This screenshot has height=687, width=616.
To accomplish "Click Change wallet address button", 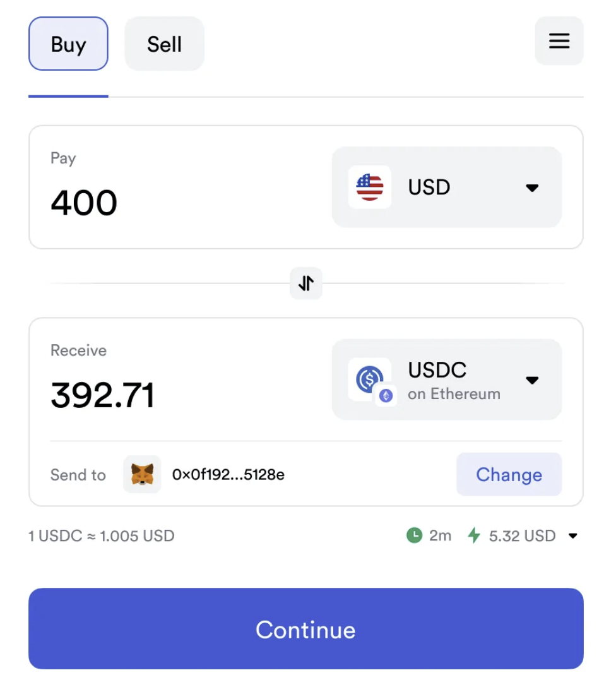I will 509,475.
